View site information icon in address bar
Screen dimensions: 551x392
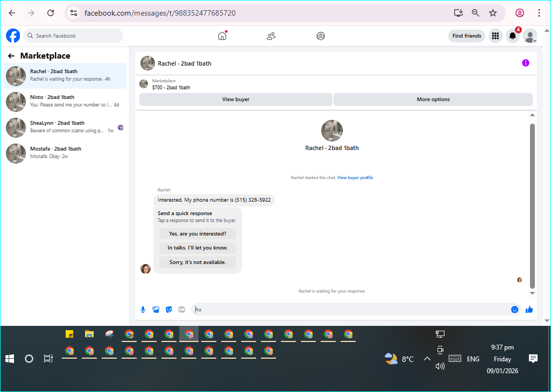tap(73, 13)
